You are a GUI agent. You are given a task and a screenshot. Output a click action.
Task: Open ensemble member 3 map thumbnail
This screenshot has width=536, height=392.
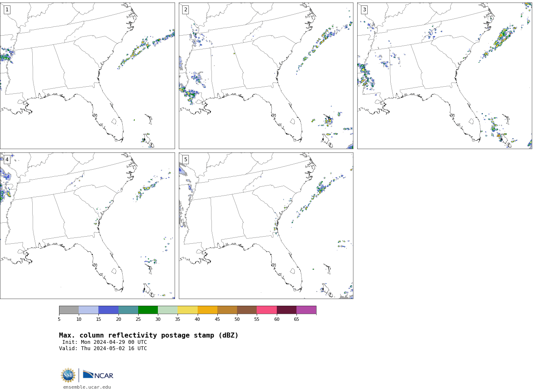click(x=445, y=76)
